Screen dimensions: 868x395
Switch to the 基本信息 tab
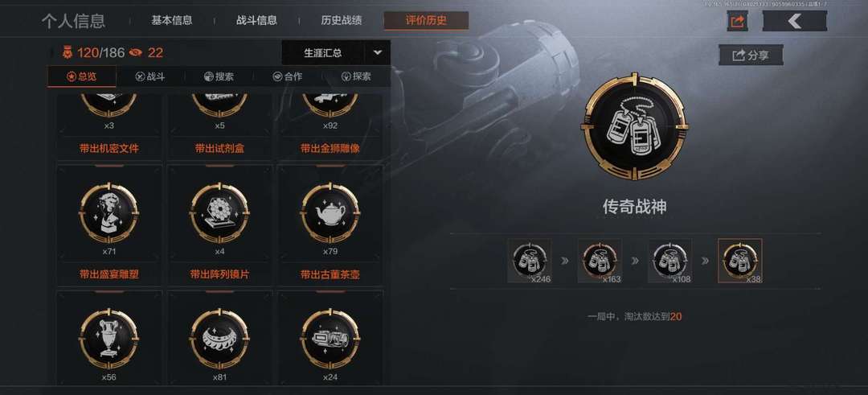pyautogui.click(x=172, y=21)
